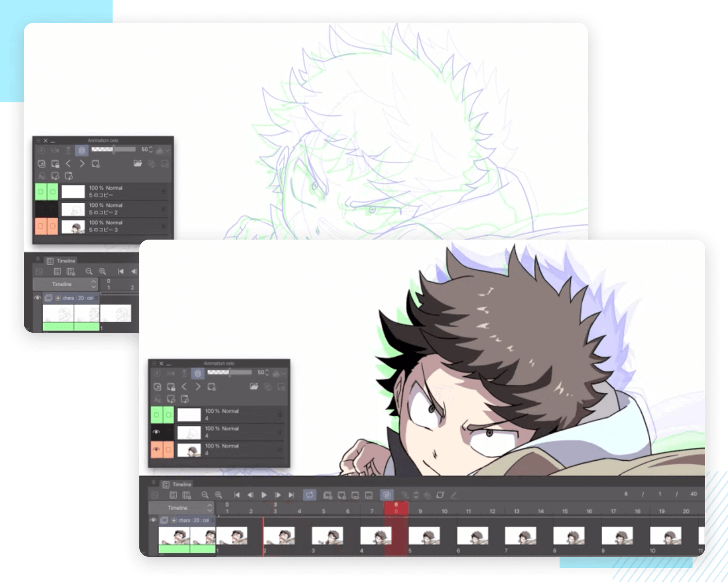Go to next cel in back Animation cels panel
Screen dimensions: 728x582
coord(82,163)
